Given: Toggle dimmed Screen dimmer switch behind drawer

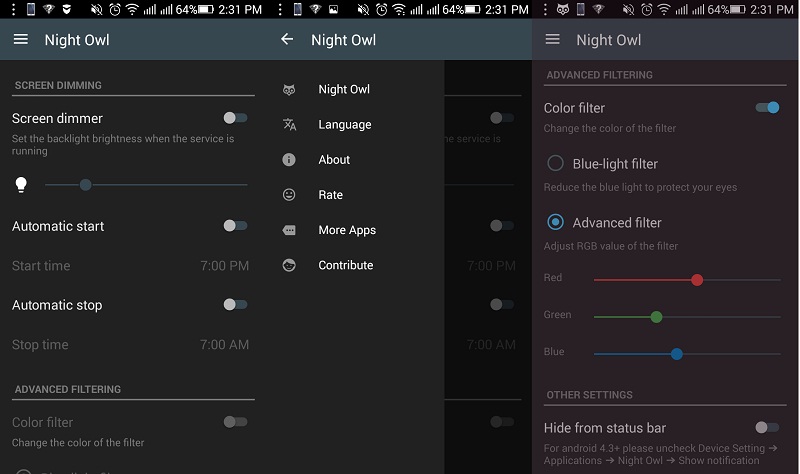Looking at the screenshot, I should coord(502,118).
